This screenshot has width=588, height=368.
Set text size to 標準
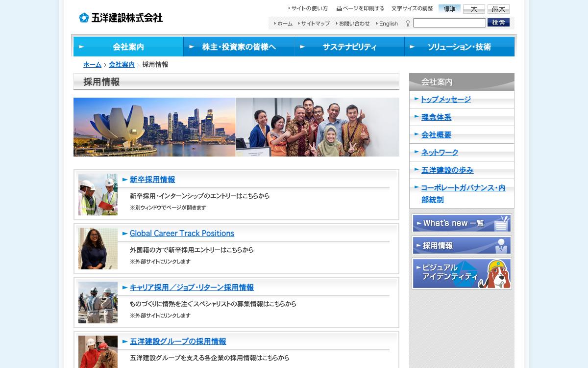click(x=449, y=9)
